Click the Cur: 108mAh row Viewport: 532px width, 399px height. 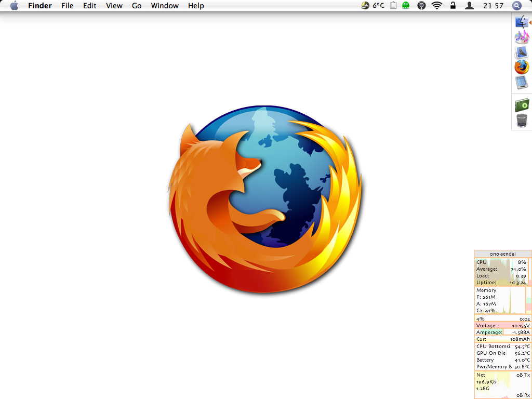coord(503,339)
